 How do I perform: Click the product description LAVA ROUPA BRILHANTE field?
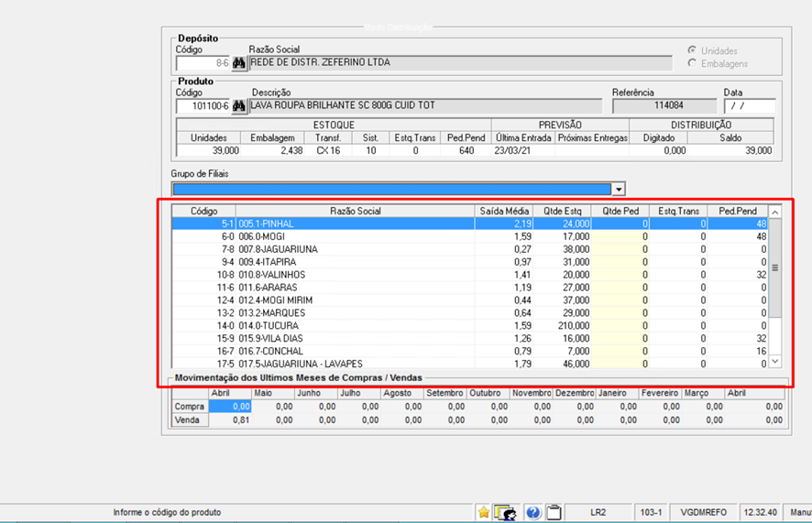pyautogui.click(x=425, y=105)
